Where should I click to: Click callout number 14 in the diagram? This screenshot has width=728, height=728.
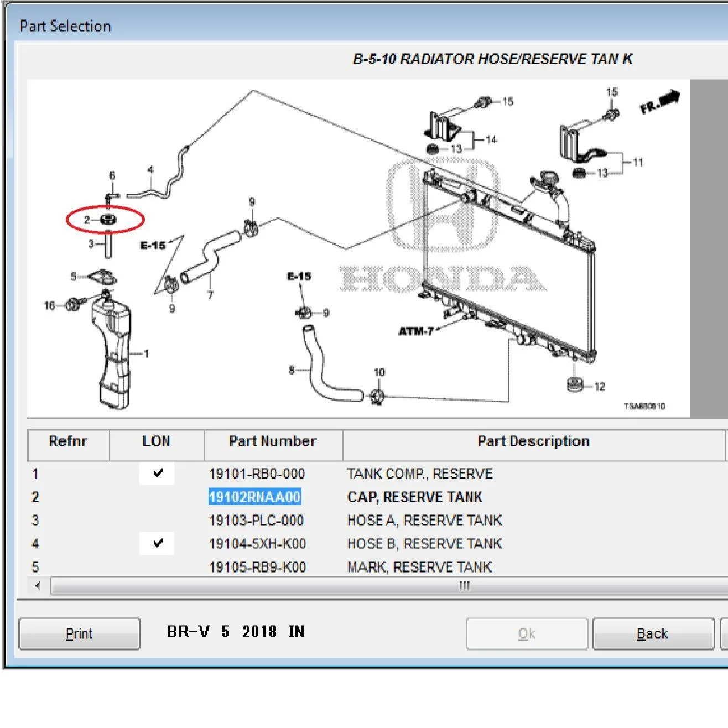click(491, 139)
